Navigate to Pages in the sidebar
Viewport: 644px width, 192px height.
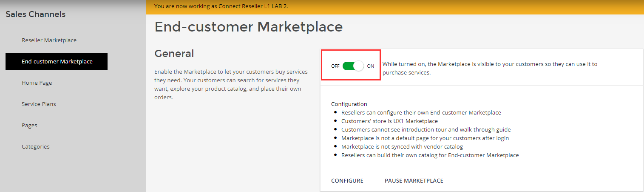point(29,125)
